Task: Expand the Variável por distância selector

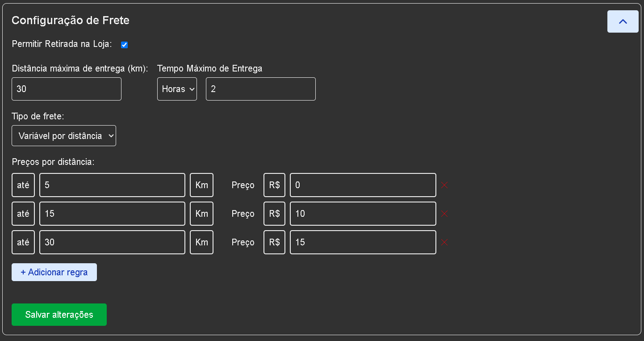Action: pos(63,135)
